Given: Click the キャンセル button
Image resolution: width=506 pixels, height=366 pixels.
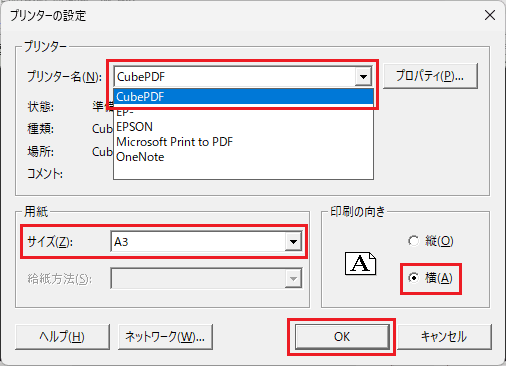Looking at the screenshot, I should 444,337.
